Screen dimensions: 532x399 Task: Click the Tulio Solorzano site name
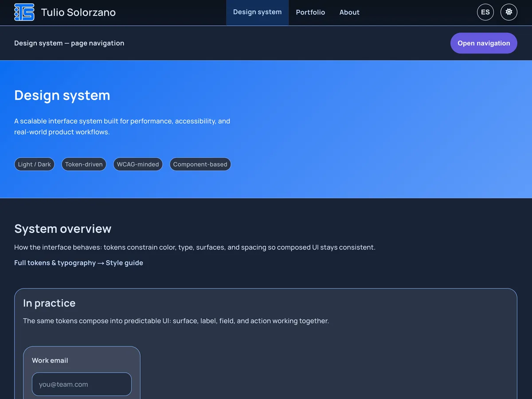point(78,12)
